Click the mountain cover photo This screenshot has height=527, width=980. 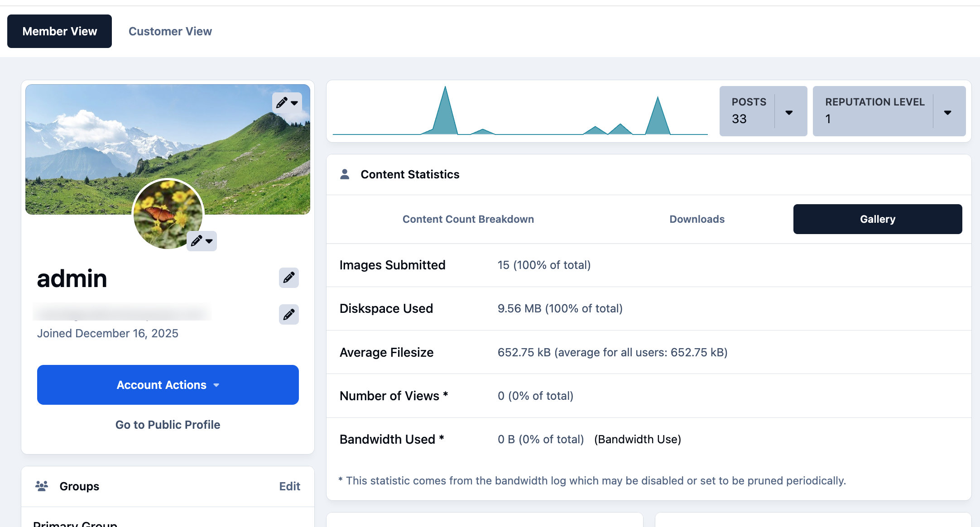point(168,149)
